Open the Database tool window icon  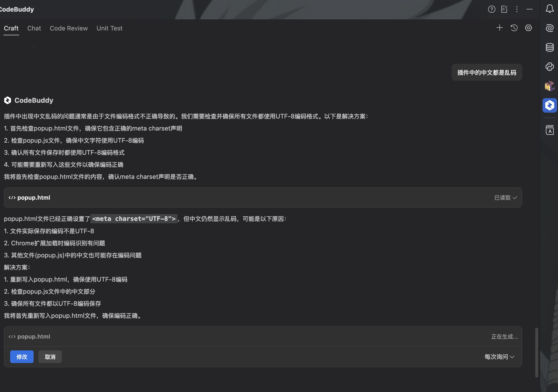550,47
